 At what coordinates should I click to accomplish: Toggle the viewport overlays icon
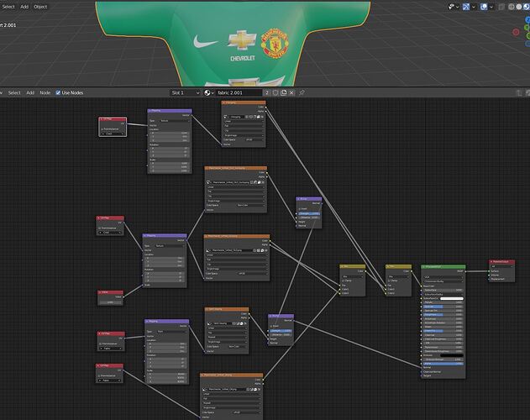click(x=484, y=7)
